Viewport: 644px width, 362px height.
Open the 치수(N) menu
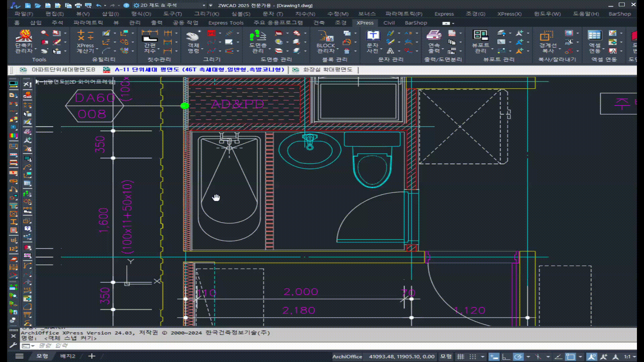click(305, 14)
